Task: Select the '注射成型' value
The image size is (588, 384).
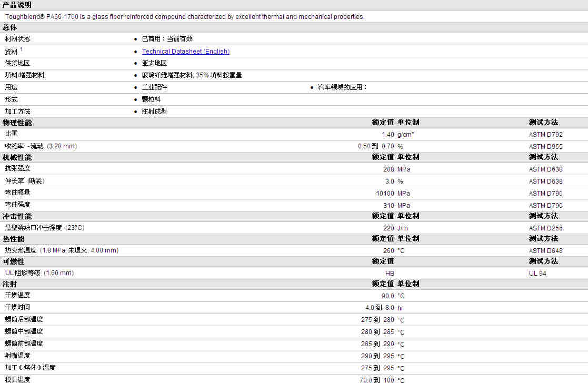Action: pyautogui.click(x=154, y=112)
